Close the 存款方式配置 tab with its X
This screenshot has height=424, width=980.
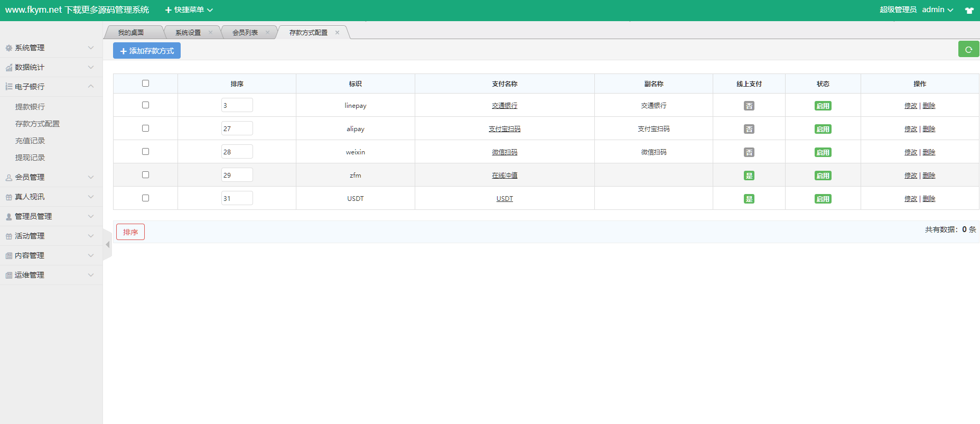(x=337, y=33)
